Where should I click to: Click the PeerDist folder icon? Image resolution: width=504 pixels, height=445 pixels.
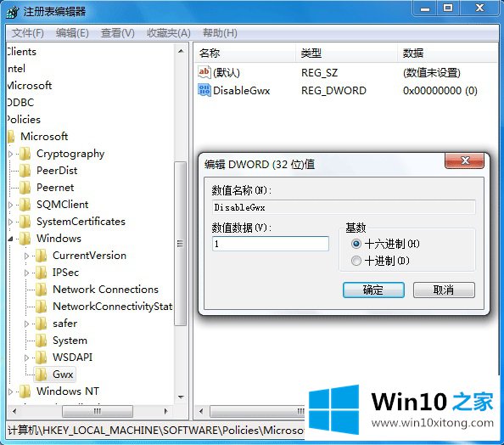(x=25, y=171)
